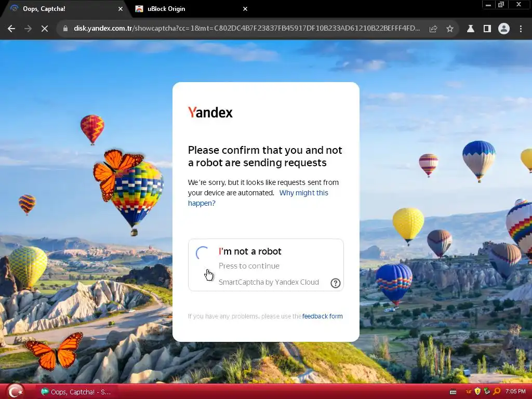532x399 pixels.
Task: Open the on-screen keyboard tray icon
Action: [453, 392]
